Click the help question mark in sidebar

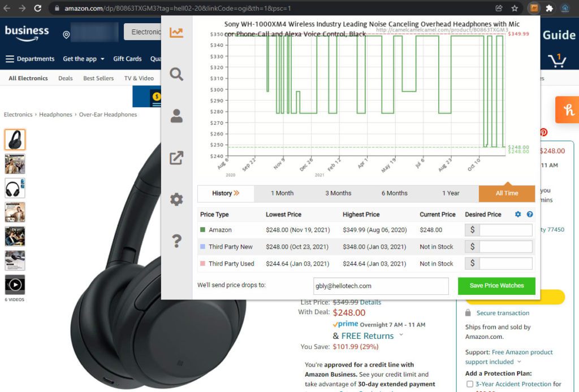pyautogui.click(x=176, y=241)
